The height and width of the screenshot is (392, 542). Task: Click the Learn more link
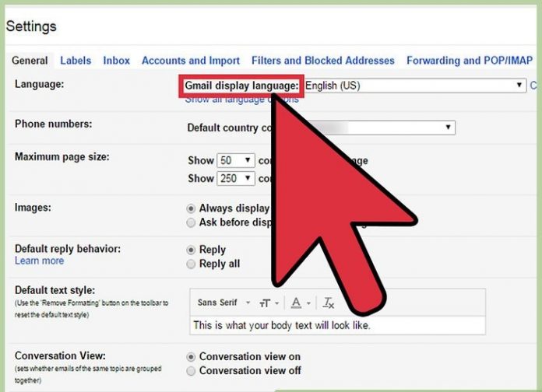(x=39, y=261)
